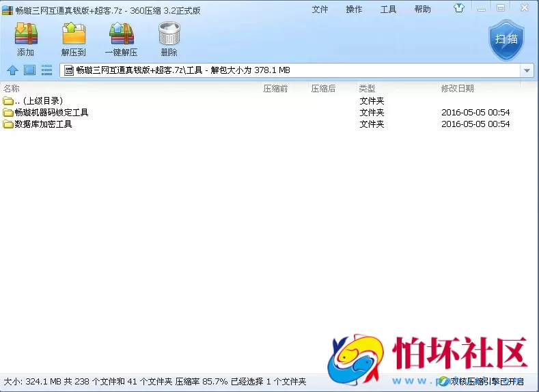Minimize the 360压缩 window
Viewport: 539px width, 392px height.
482,9
